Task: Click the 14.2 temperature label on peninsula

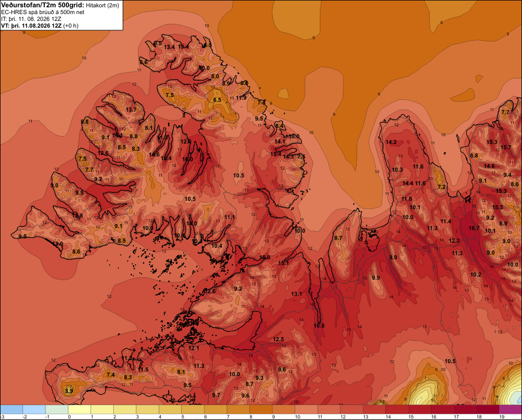Action: (391, 142)
